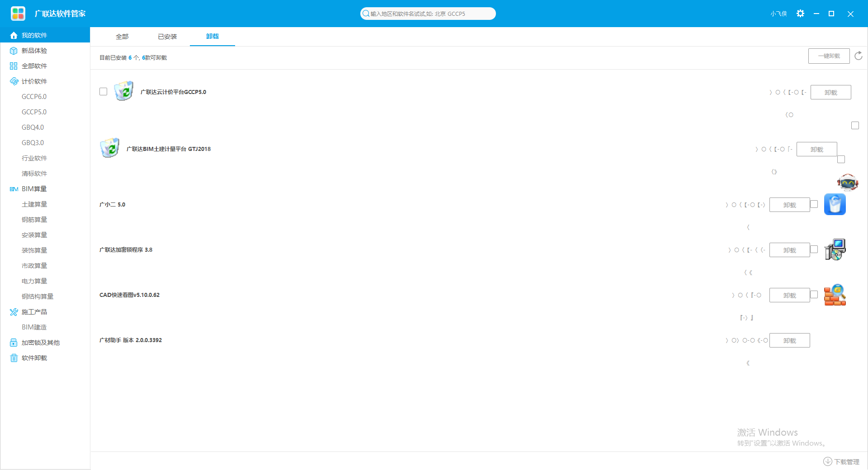The width and height of the screenshot is (868, 470).
Task: Open settings via the gear icon
Action: (x=800, y=14)
